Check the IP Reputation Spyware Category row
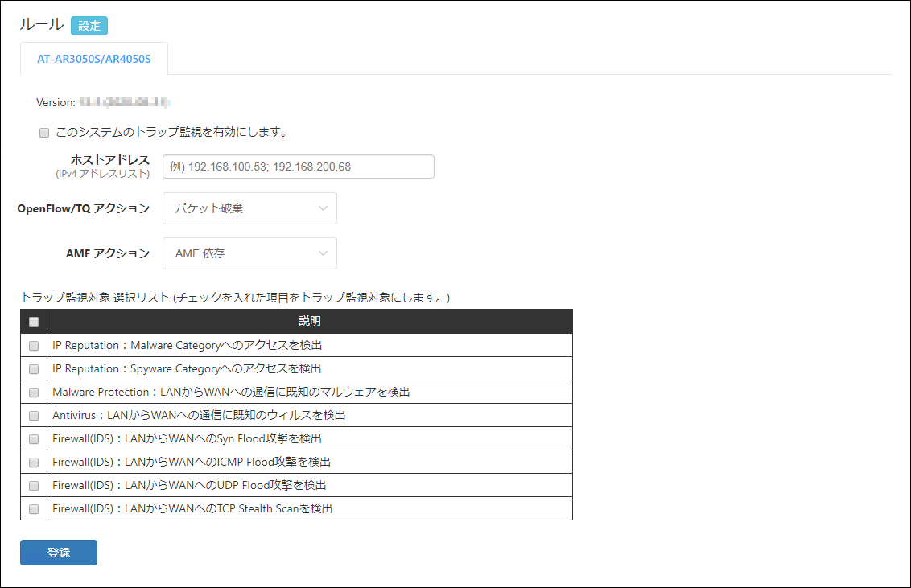This screenshot has height=588, width=911. pos(34,368)
